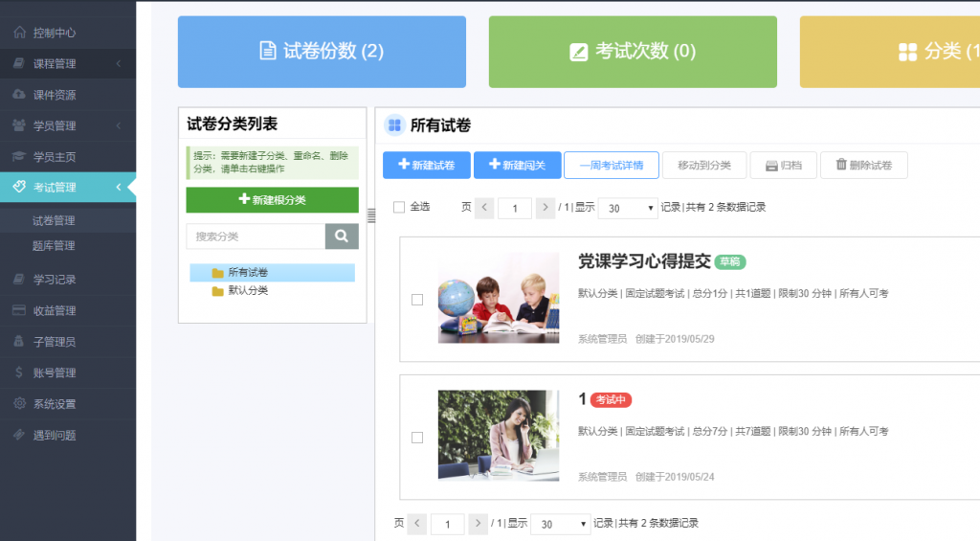This screenshot has width=980, height=541.
Task: Click the 账号管理 dollar icon
Action: pyautogui.click(x=19, y=372)
